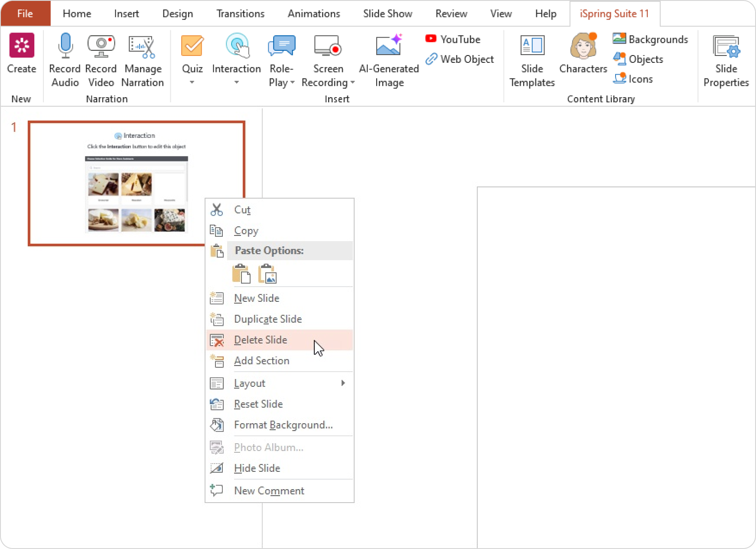Expand the Layout submenu

[x=343, y=383]
